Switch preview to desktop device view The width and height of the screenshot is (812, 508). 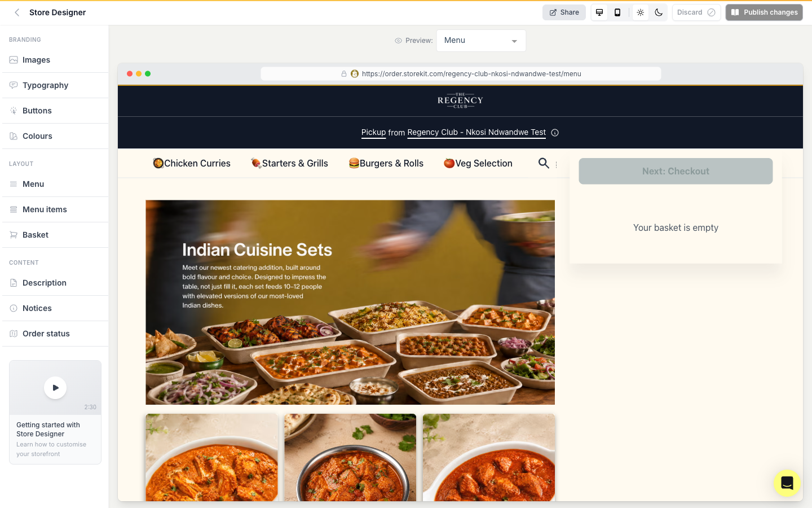(599, 12)
